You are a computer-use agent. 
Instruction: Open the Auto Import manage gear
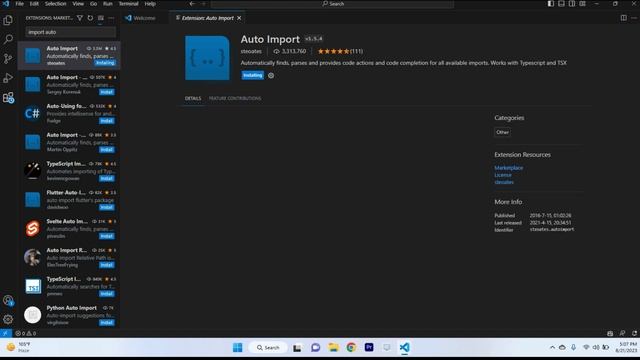coord(271,76)
